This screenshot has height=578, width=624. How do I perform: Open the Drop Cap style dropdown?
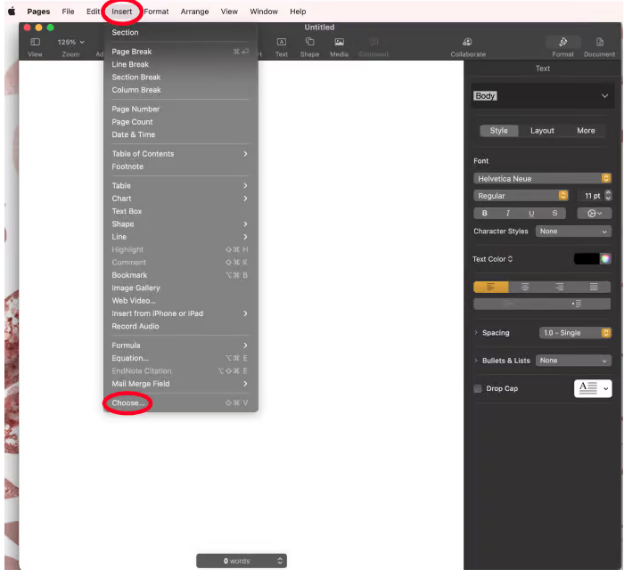click(x=593, y=388)
